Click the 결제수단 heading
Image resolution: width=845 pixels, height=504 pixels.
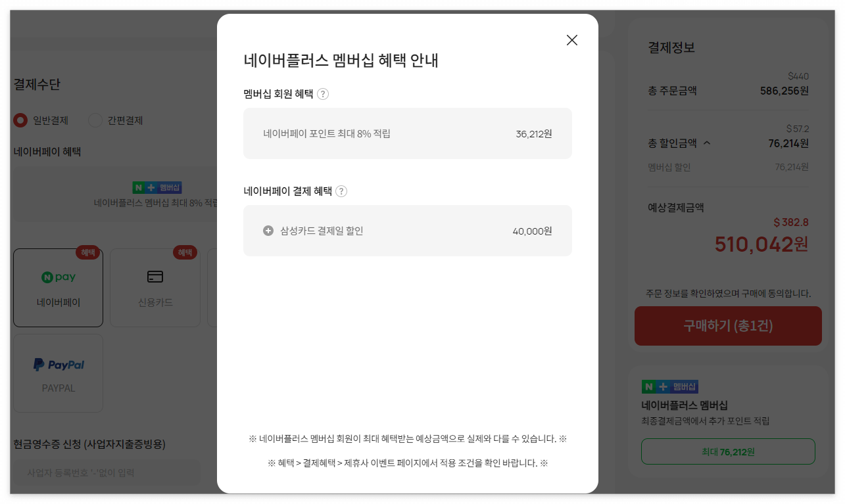[x=37, y=84]
